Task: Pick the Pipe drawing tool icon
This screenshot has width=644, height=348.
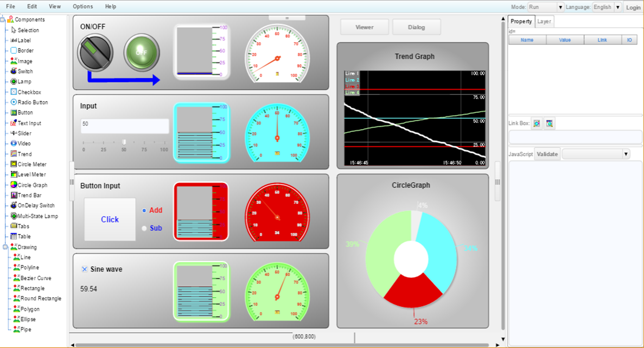Action: (17, 329)
